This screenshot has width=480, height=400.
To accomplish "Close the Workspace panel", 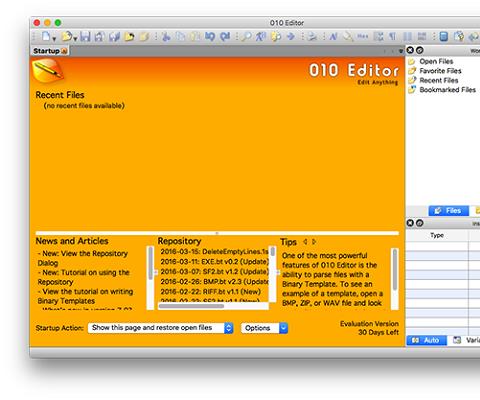I will coord(410,50).
